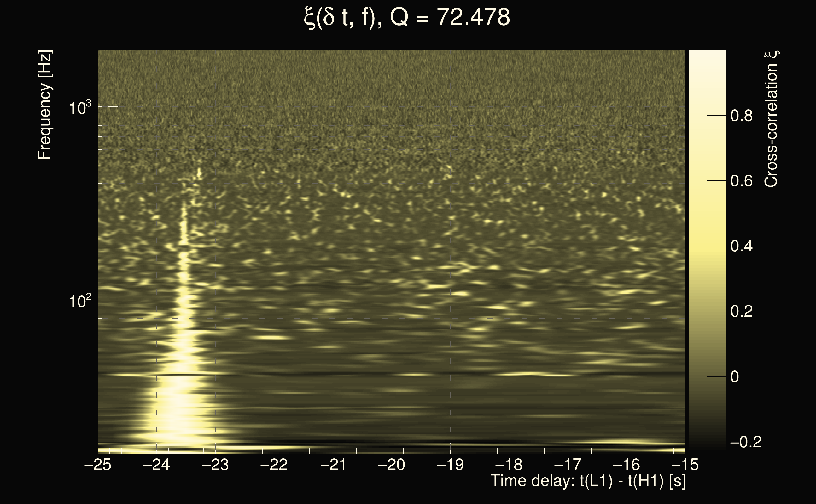Screen dimensions: 816x504
Task: Click the 0.4 colorbar tick label
Action: (x=741, y=246)
